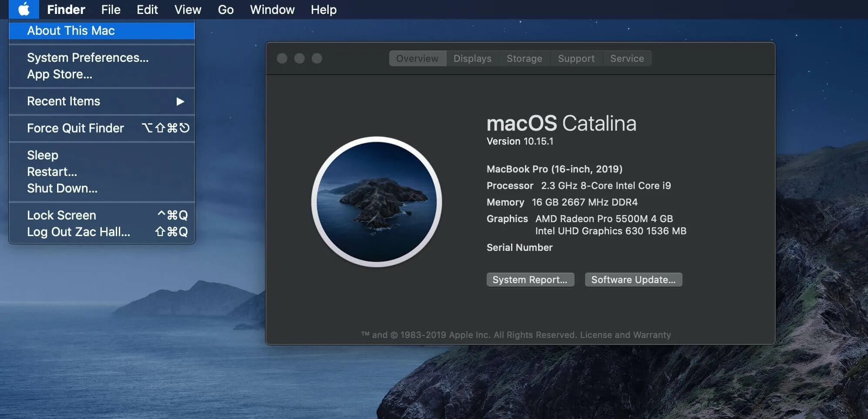868x419 pixels.
Task: Switch to the Service tab
Action: click(x=627, y=58)
